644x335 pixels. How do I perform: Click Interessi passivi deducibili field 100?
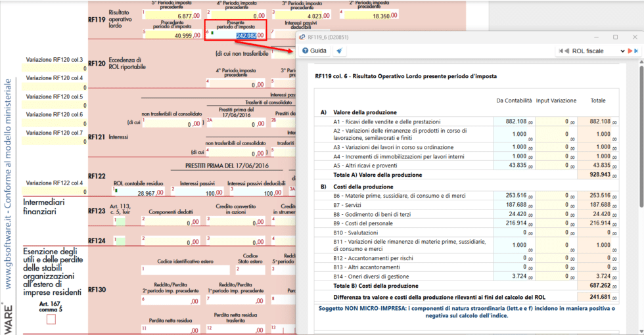(256, 192)
